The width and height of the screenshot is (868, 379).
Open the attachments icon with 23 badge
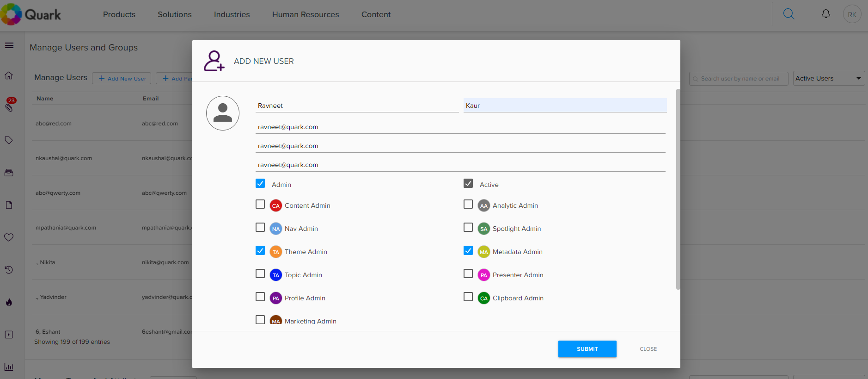click(x=9, y=105)
